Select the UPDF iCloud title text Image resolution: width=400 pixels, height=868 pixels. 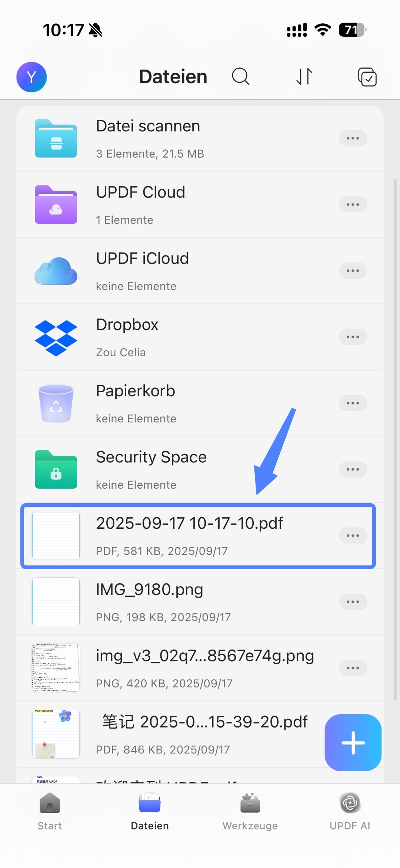(x=142, y=258)
